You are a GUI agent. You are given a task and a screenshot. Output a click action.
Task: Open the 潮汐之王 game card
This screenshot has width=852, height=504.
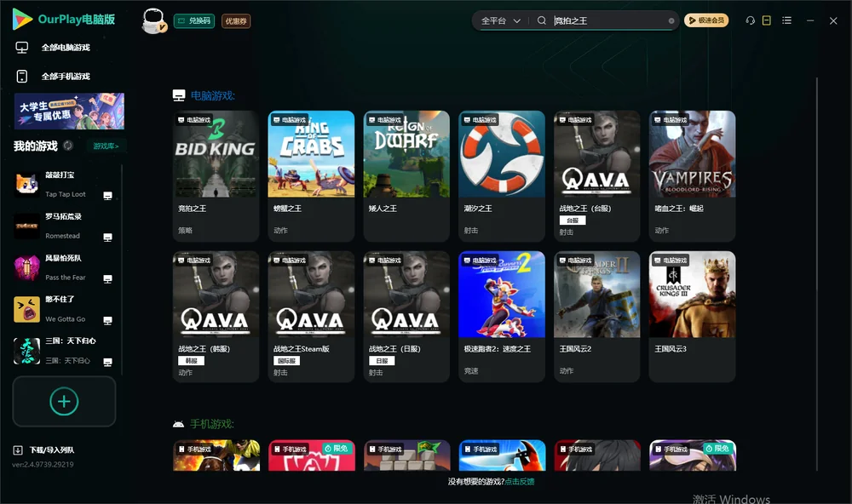(x=502, y=176)
